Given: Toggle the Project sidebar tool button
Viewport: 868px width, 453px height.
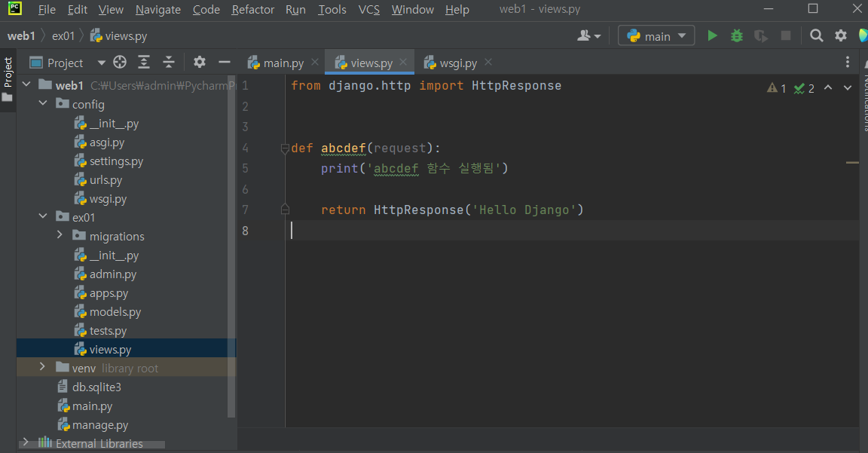Looking at the screenshot, I should (x=8, y=79).
